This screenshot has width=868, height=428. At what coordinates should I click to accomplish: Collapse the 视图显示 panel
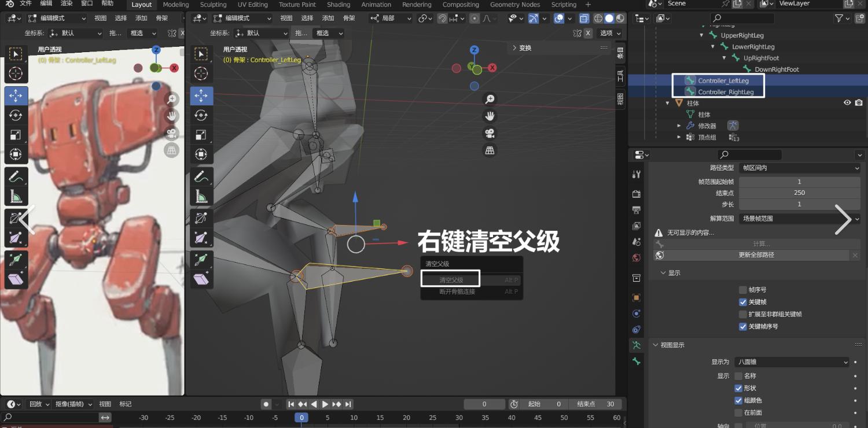tap(656, 345)
